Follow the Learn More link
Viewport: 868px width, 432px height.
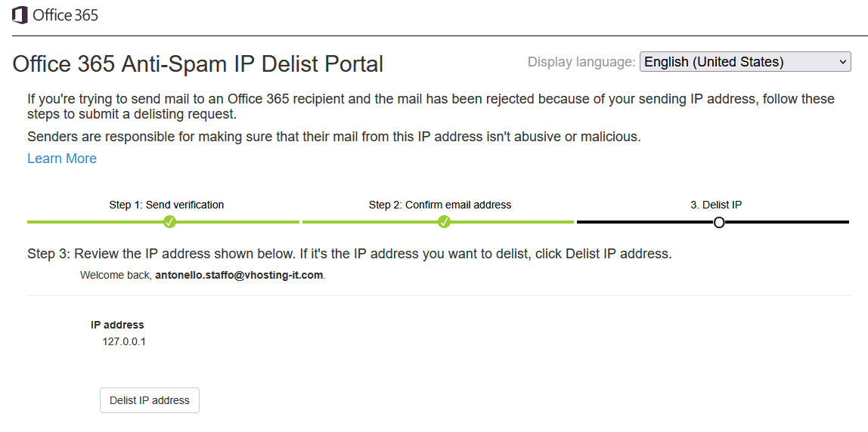tap(62, 159)
